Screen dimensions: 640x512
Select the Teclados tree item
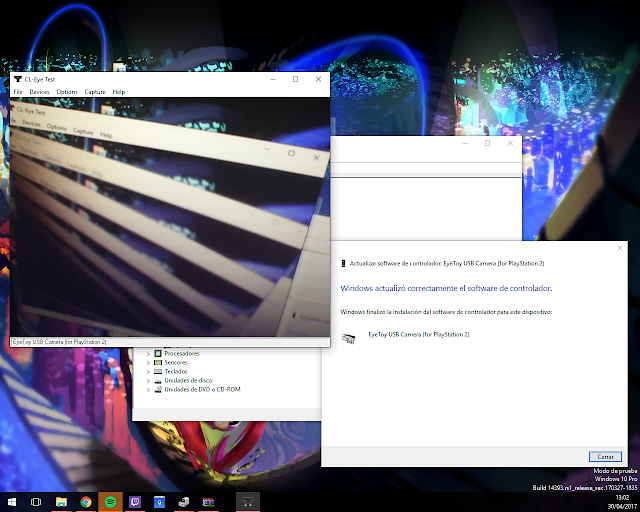click(176, 372)
